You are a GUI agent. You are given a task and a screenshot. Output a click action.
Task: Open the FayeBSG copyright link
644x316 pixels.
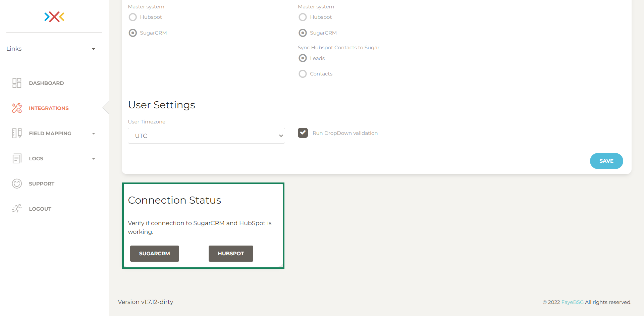tap(572, 302)
